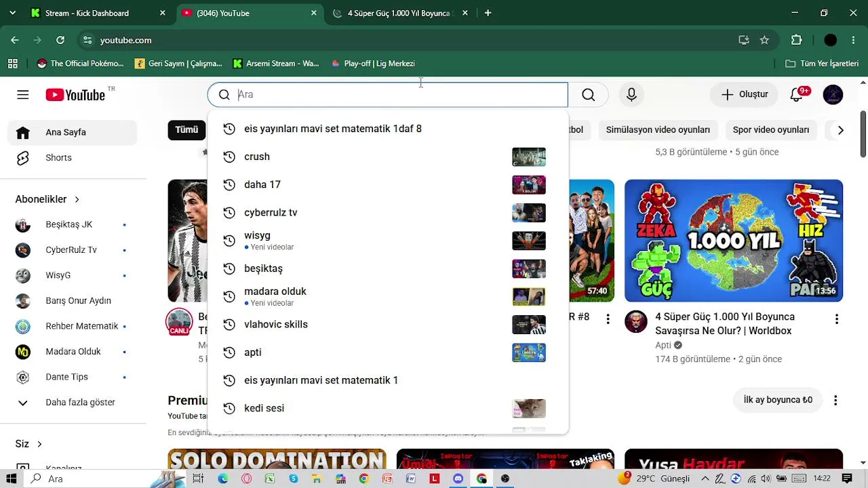
Task: Open the weather widget showing 29°C Güneşli
Action: [x=654, y=479]
